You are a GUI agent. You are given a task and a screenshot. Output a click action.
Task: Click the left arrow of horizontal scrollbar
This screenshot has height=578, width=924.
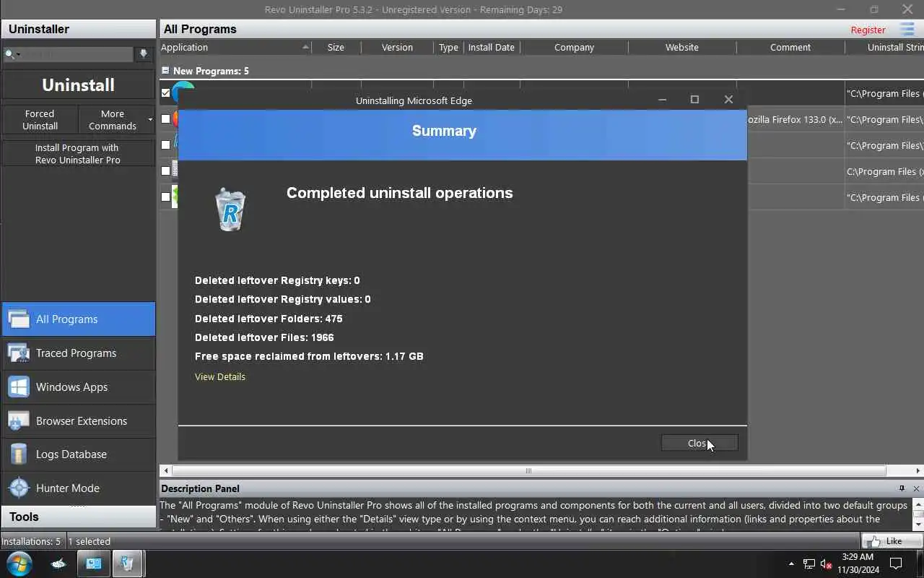[166, 471]
